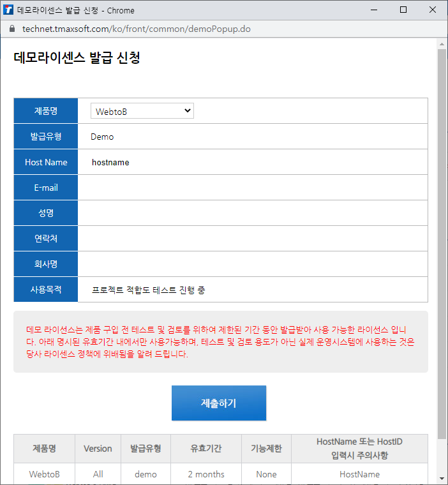This screenshot has height=485, width=448.
Task: Click the 회사명 form label
Action: [46, 264]
